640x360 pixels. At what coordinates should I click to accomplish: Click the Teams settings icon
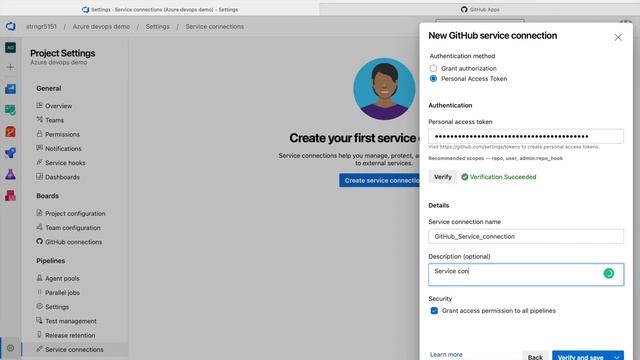click(40, 120)
